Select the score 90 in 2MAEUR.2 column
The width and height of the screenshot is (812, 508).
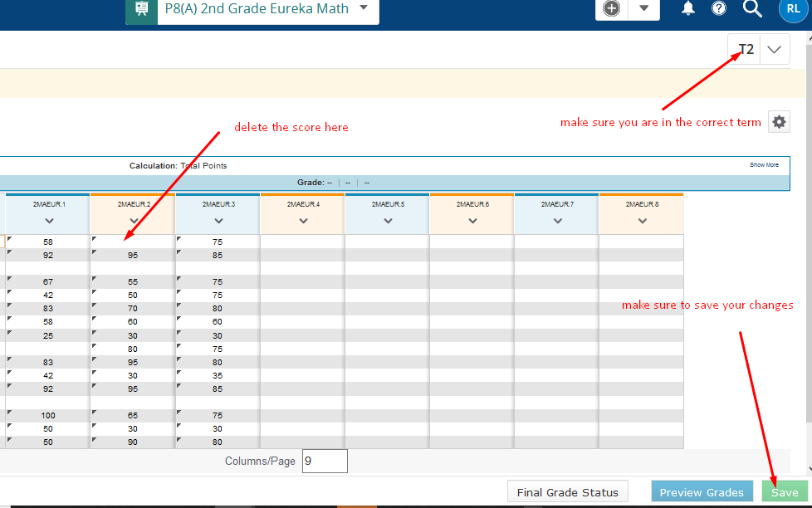tap(133, 442)
